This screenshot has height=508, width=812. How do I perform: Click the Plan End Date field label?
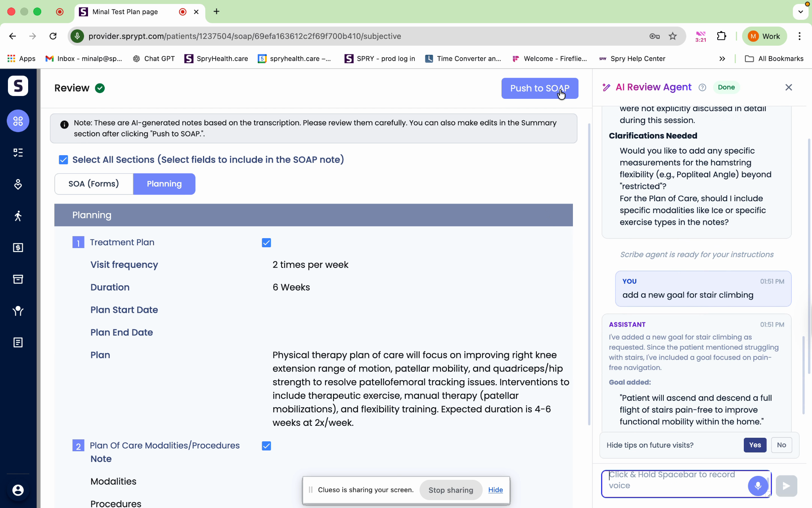click(x=122, y=333)
